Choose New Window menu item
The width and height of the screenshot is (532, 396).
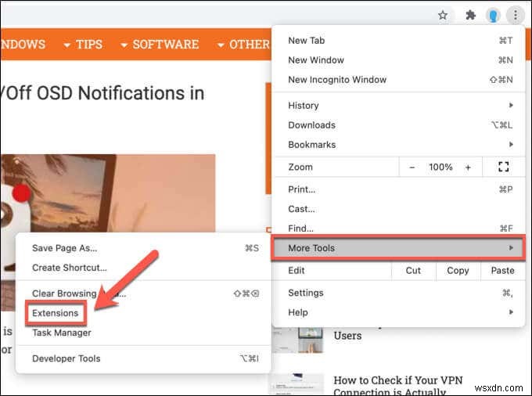click(x=400, y=60)
